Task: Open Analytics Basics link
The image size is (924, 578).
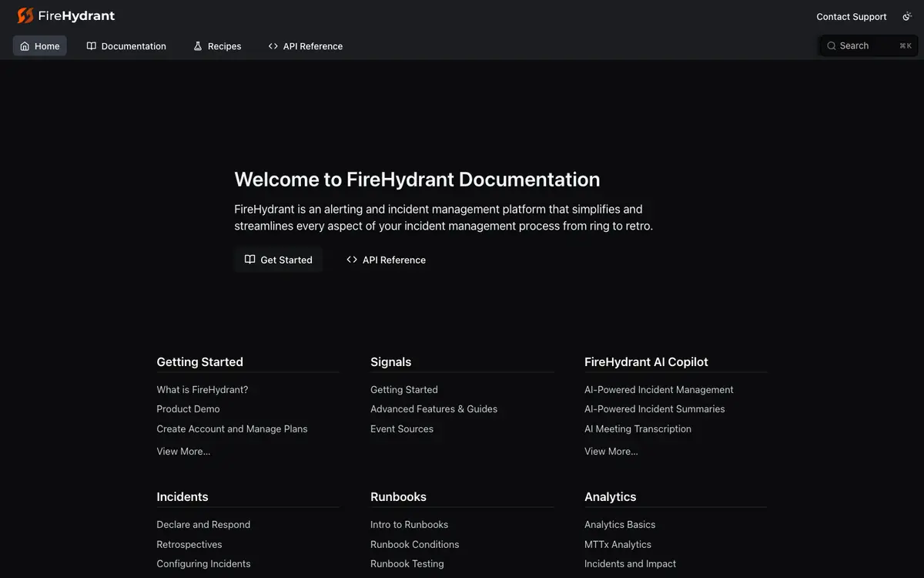Action: point(621,525)
